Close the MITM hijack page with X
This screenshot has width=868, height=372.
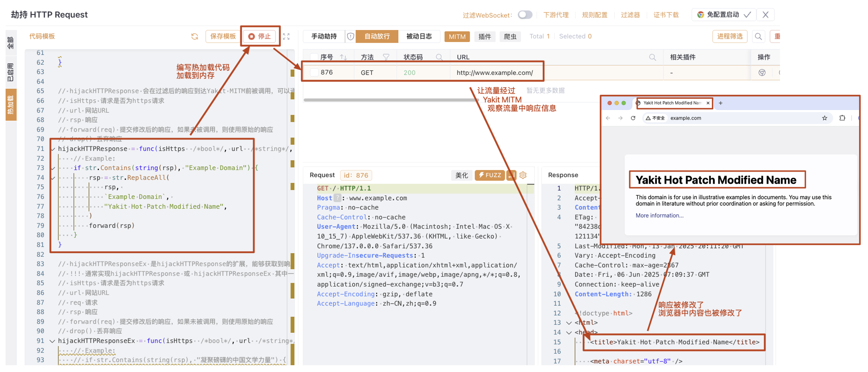click(765, 15)
